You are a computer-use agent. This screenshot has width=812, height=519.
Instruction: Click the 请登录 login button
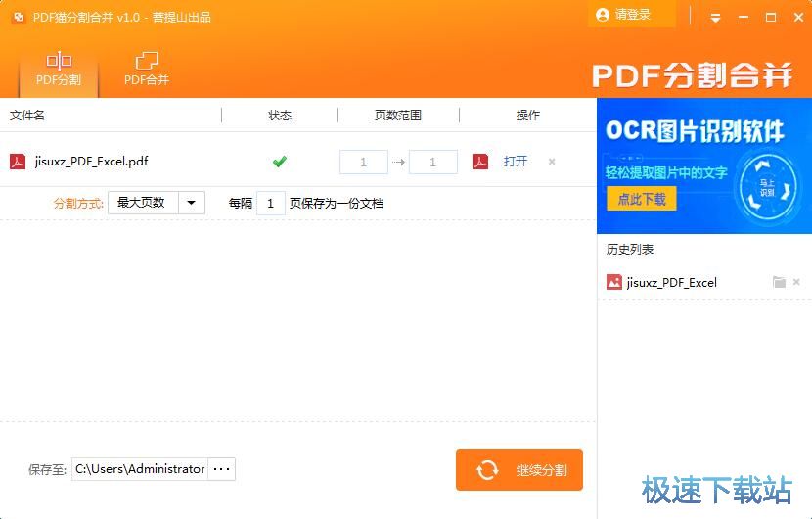(631, 15)
